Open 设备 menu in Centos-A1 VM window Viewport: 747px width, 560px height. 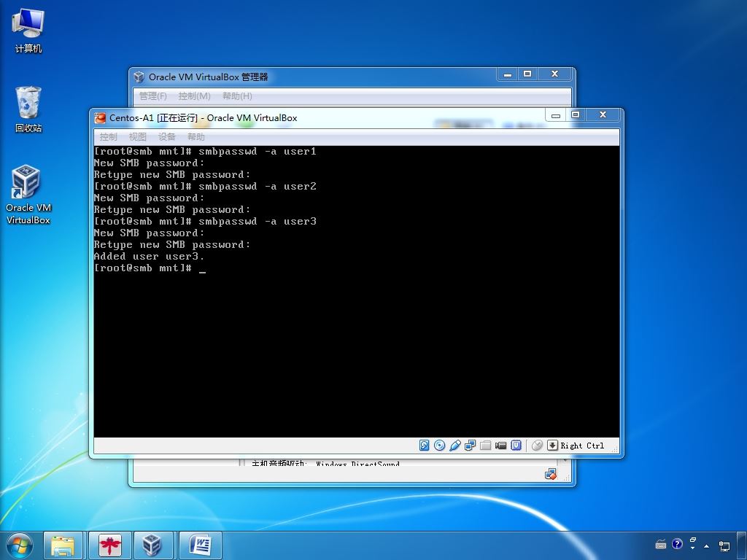[x=167, y=137]
